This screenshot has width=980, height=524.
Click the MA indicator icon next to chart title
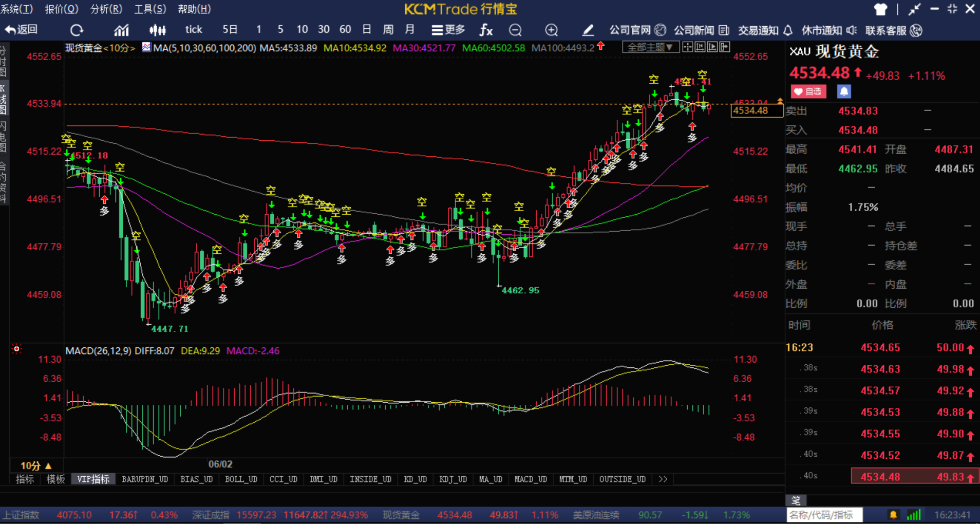point(146,47)
